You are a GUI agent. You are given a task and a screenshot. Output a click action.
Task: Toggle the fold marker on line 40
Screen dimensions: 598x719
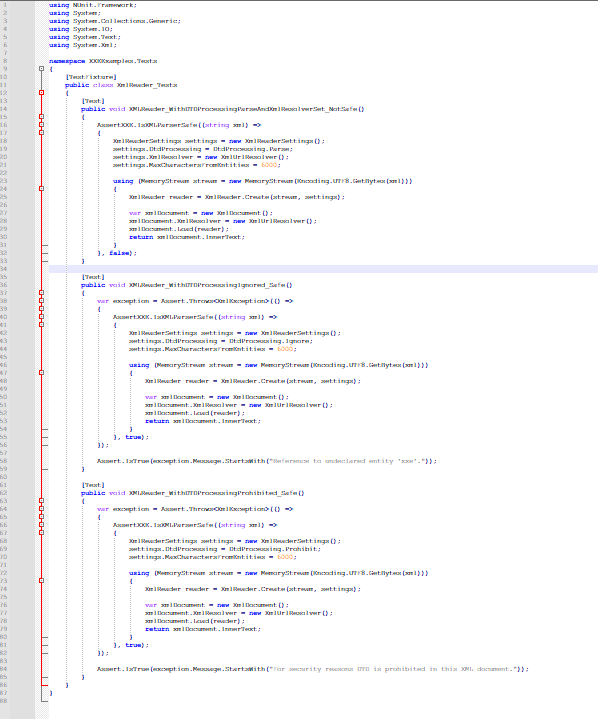tap(41, 316)
